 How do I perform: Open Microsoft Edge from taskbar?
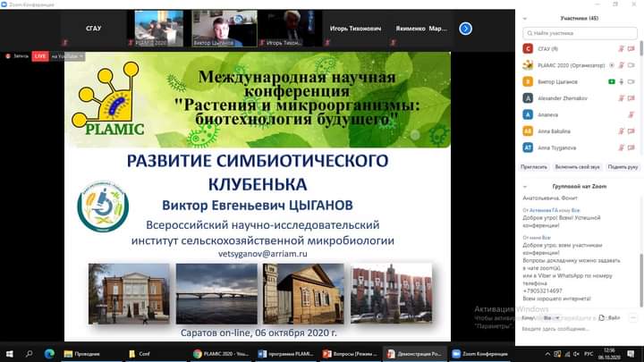[x=49, y=353]
